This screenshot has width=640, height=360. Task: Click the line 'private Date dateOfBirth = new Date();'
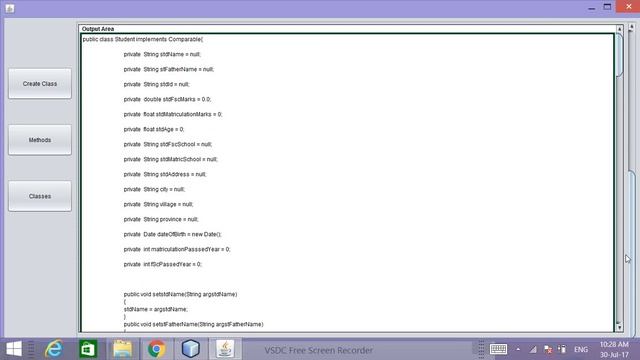[173, 234]
